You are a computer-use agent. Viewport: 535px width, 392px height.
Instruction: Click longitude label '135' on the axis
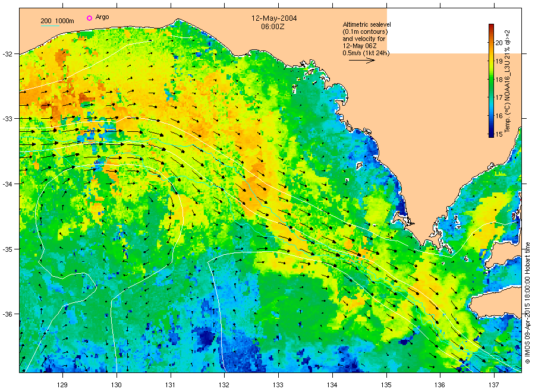tap(386, 385)
